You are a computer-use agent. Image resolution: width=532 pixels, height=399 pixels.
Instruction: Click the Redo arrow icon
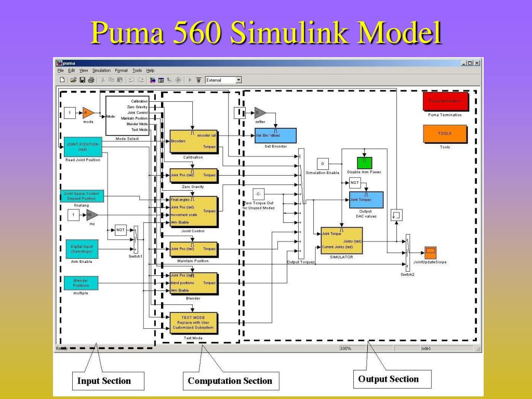click(141, 80)
